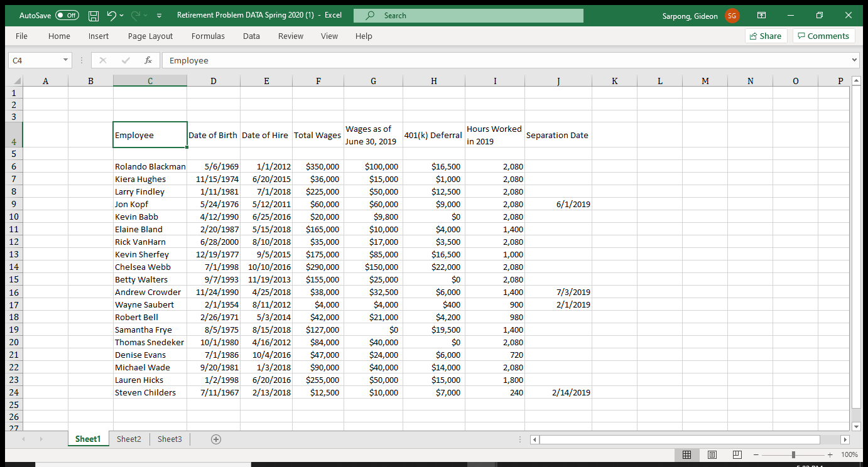Select column G header
Image resolution: width=868 pixels, height=467 pixels.
[373, 80]
